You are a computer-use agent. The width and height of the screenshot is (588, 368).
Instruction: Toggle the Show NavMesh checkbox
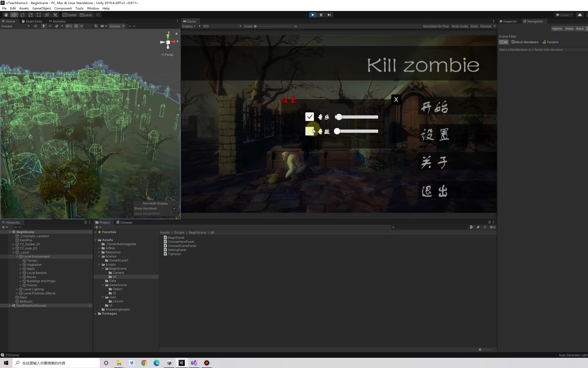click(174, 208)
